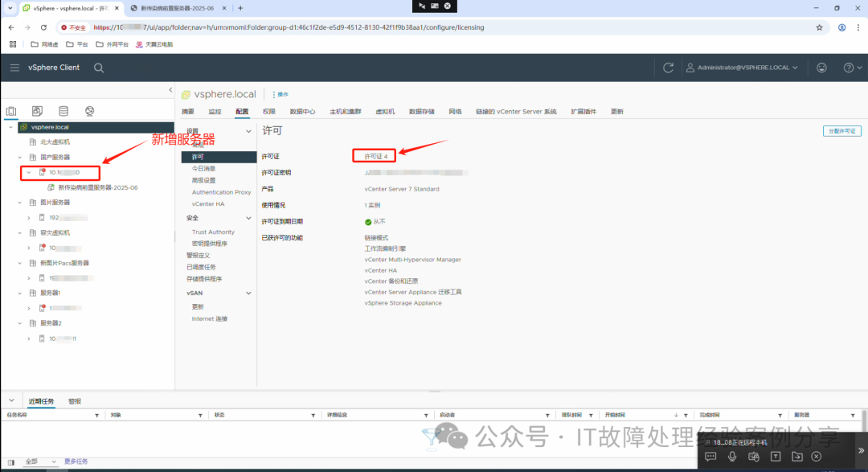
Task: Open the 操作 actions menu
Action: (280, 95)
